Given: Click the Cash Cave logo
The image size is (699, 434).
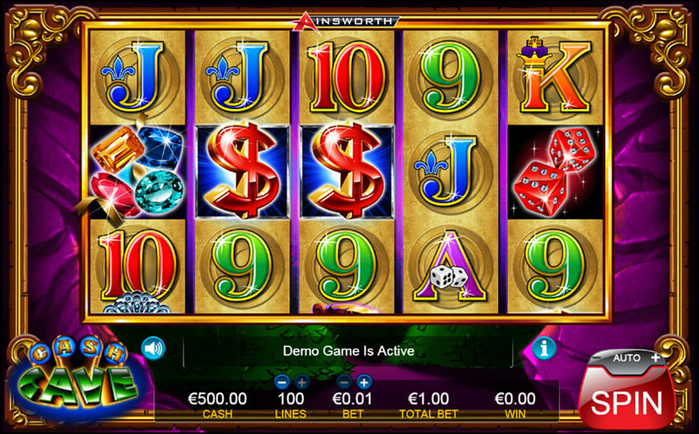Looking at the screenshot, I should 74,379.
